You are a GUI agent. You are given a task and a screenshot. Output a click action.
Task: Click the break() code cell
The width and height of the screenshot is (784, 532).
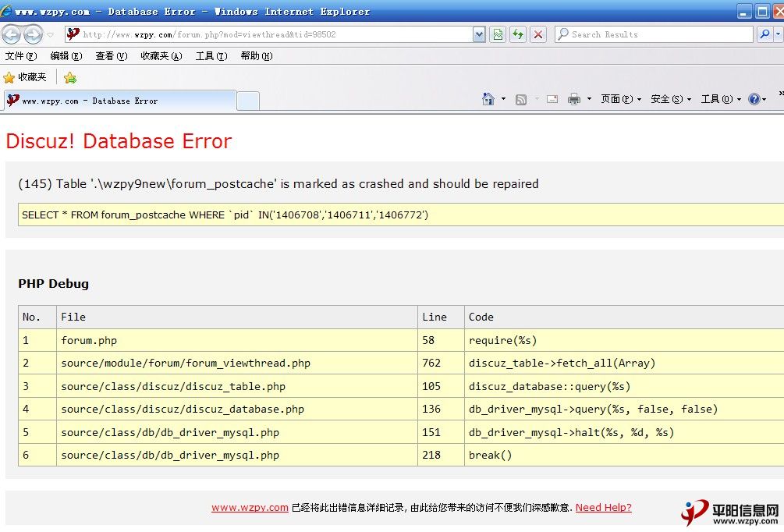click(624, 455)
